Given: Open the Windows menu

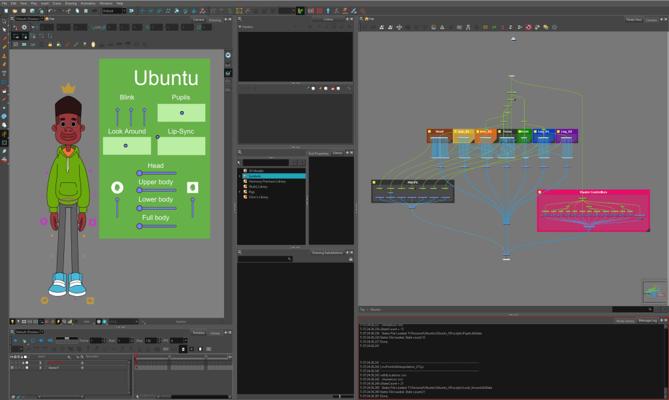Looking at the screenshot, I should click(106, 3).
